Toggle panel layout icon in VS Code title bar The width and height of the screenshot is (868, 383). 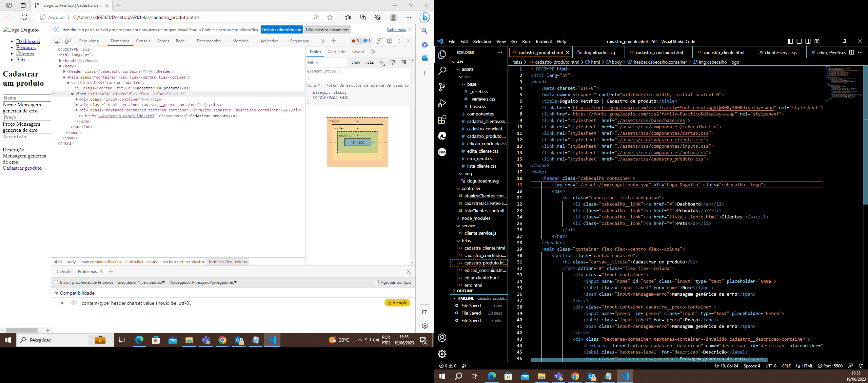pos(799,41)
